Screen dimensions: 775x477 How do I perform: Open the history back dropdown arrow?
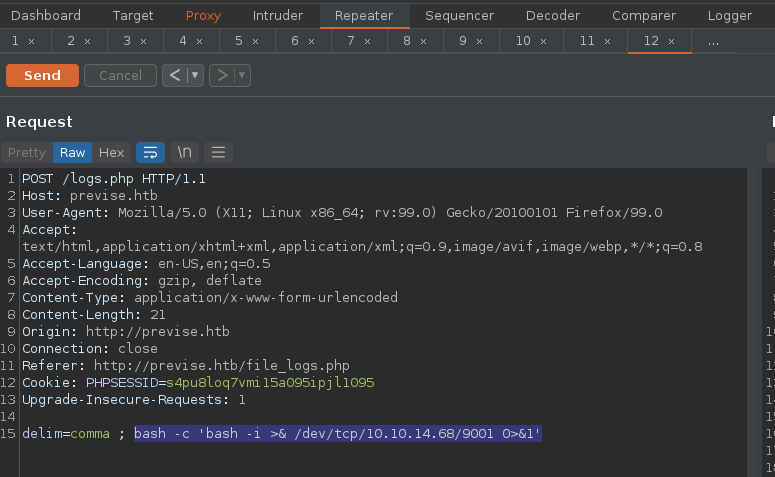tap(195, 76)
